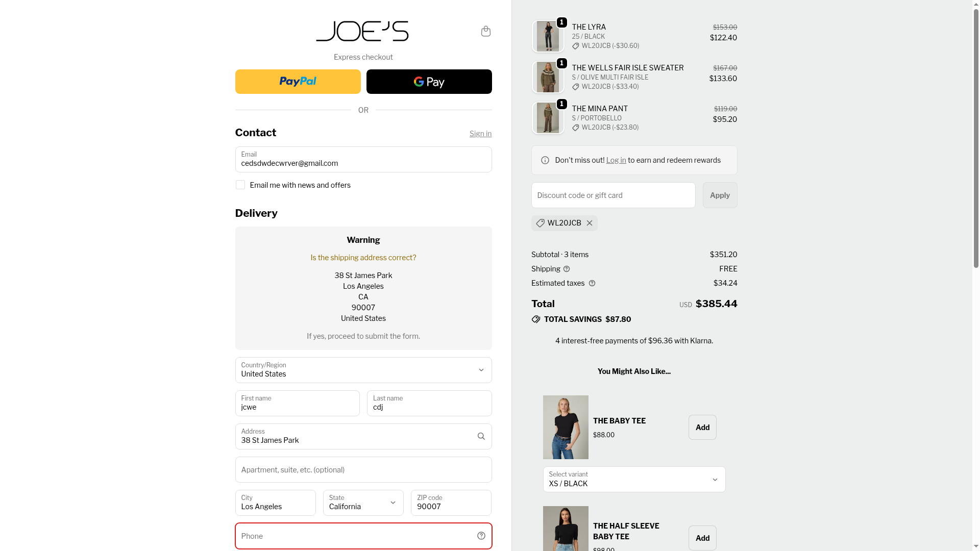Click the WL20JCB chip tag icon
This screenshot has height=551, width=980.
(x=540, y=223)
